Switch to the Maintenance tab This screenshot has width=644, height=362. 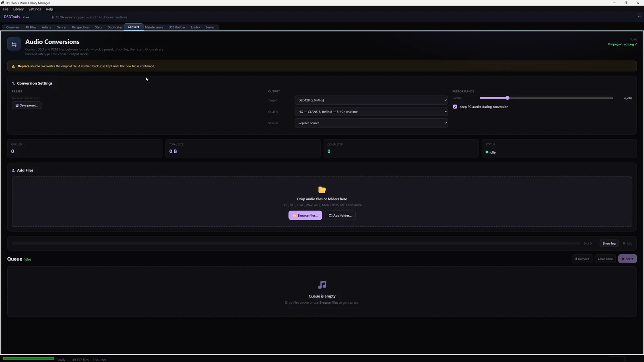click(154, 27)
